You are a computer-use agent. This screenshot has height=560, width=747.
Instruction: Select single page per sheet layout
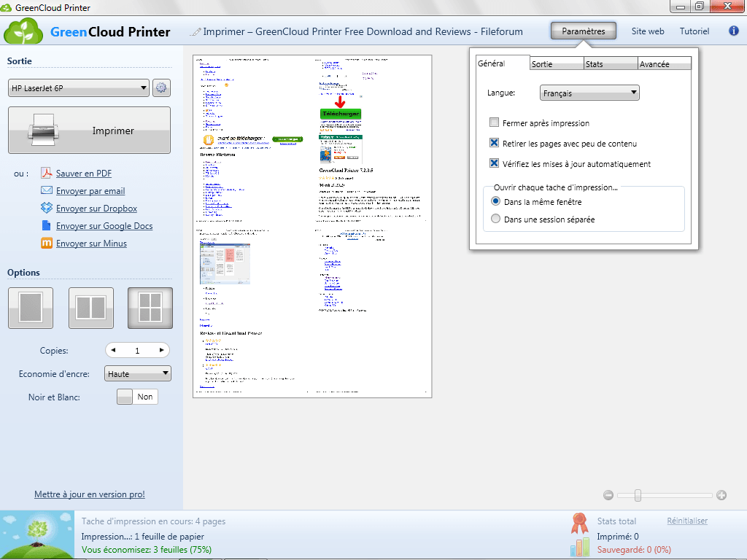(31, 308)
